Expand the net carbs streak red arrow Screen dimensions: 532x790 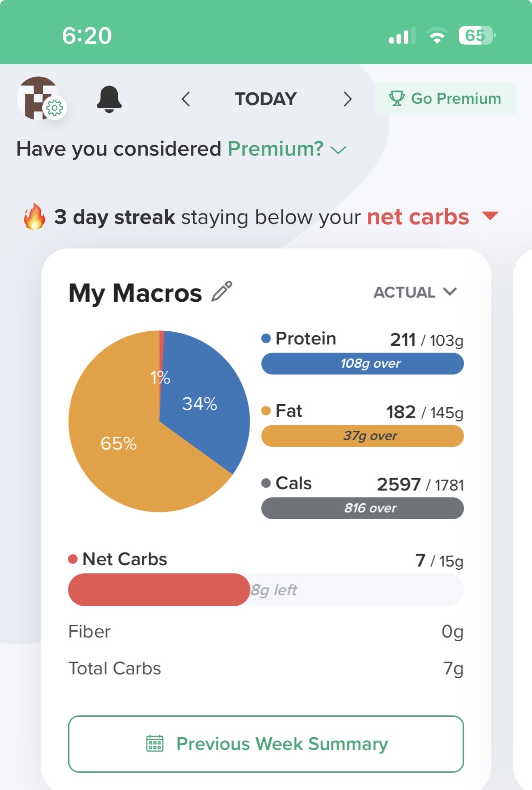[x=490, y=216]
